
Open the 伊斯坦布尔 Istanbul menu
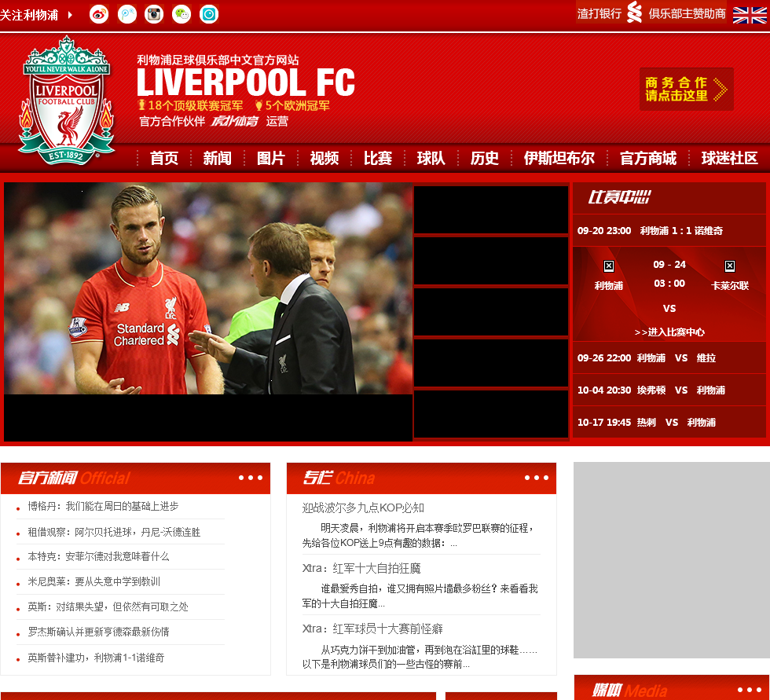pyautogui.click(x=559, y=158)
